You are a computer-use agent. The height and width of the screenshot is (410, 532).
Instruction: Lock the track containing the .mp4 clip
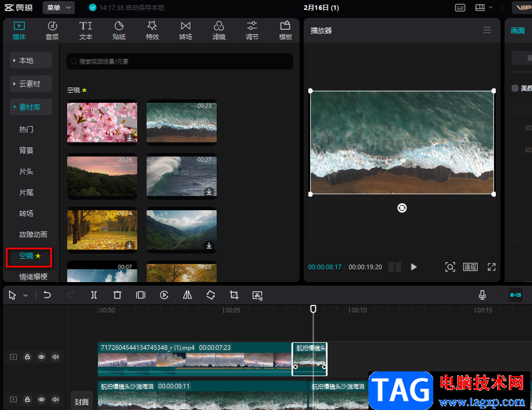tap(27, 357)
